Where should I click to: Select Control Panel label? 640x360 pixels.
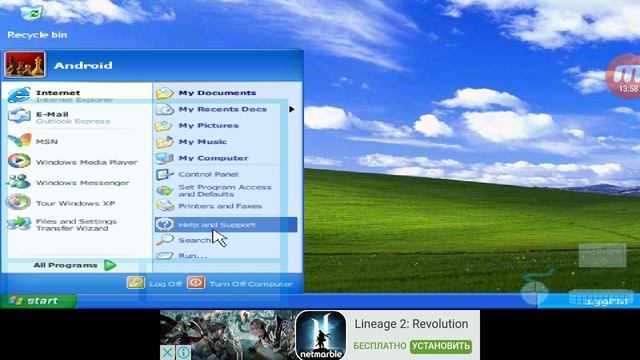pos(208,174)
